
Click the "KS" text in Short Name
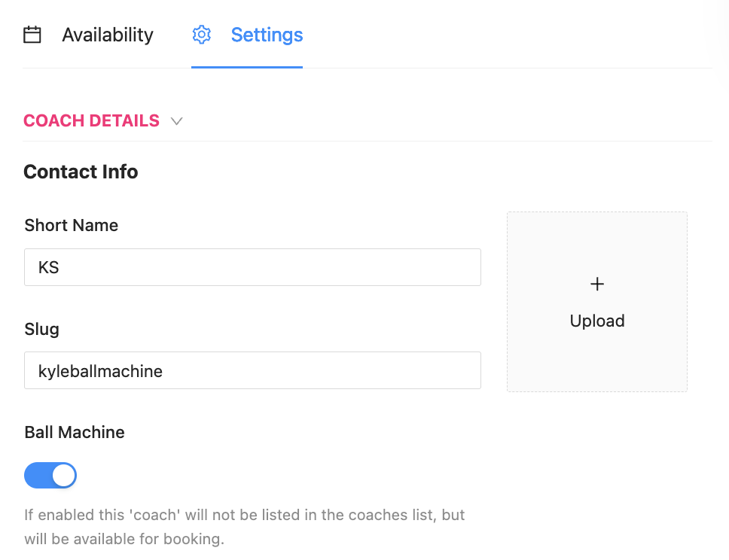click(49, 267)
